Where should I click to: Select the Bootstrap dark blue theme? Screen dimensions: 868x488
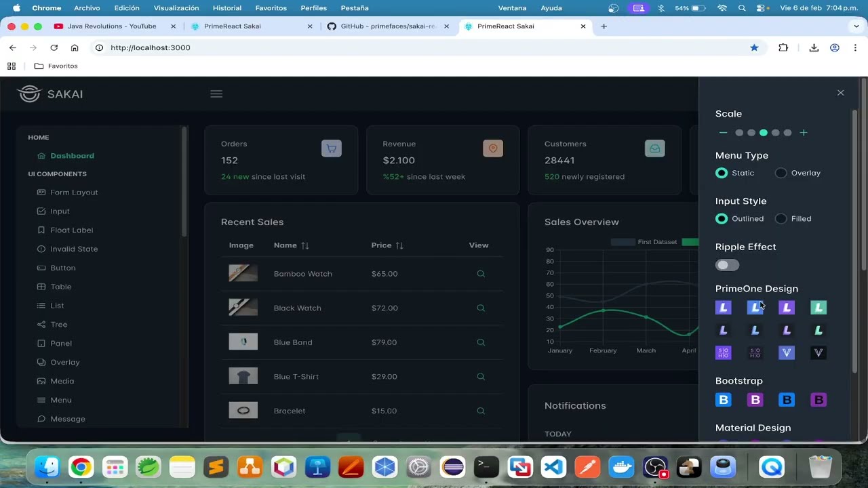pos(787,400)
